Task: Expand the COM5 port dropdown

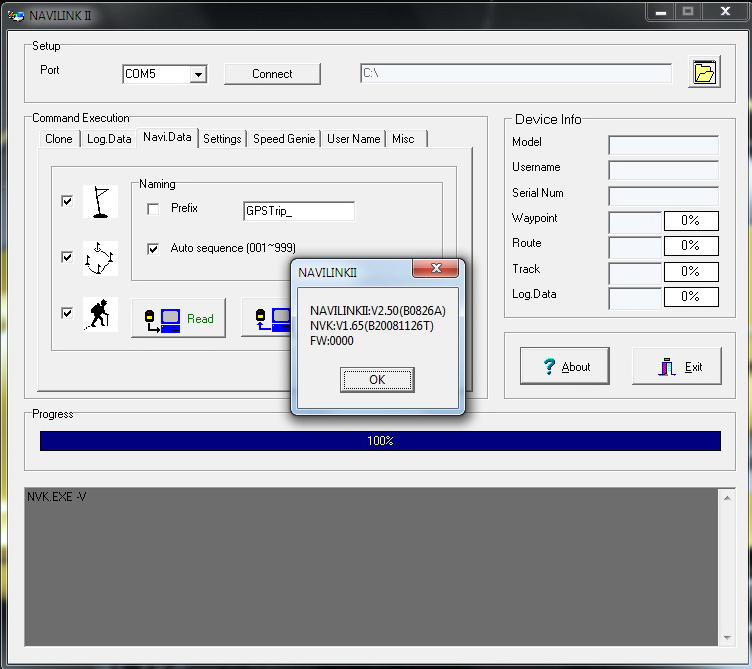Action: 198,74
